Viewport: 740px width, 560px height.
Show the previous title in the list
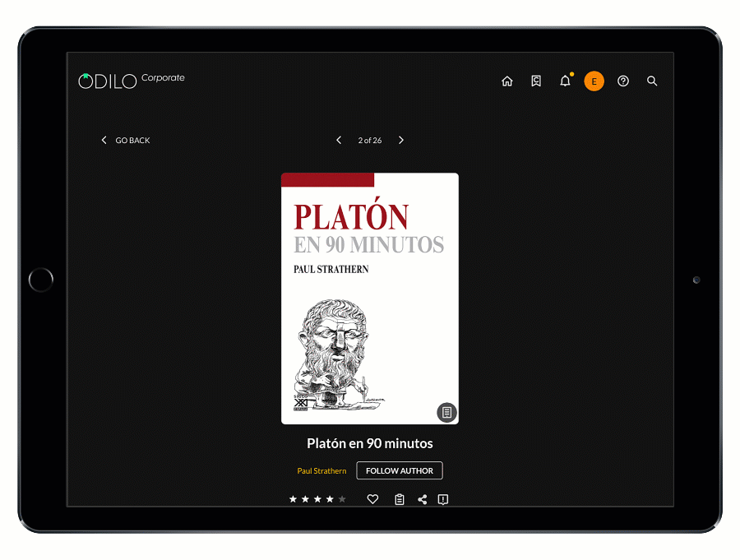pyautogui.click(x=339, y=141)
